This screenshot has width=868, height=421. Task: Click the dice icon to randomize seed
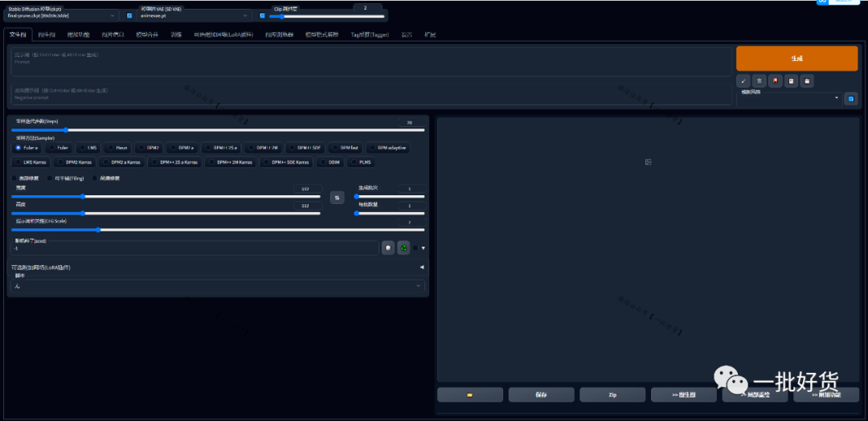(388, 248)
